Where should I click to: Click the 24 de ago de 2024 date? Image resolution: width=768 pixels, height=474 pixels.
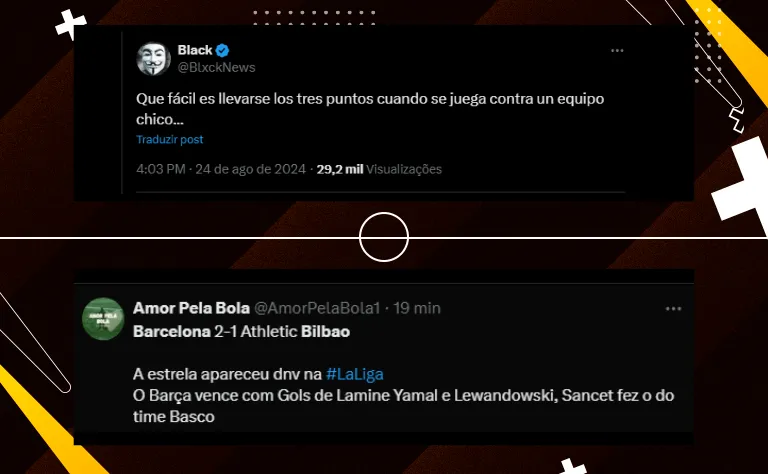click(251, 169)
